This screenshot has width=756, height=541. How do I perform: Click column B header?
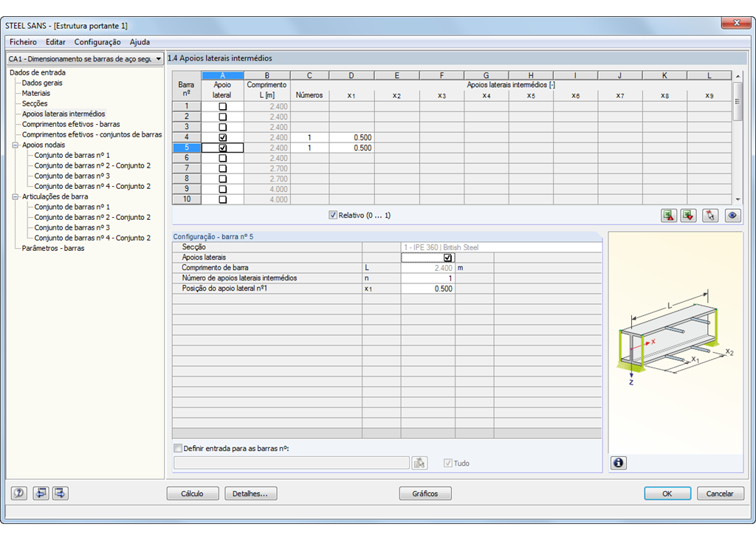pos(267,75)
